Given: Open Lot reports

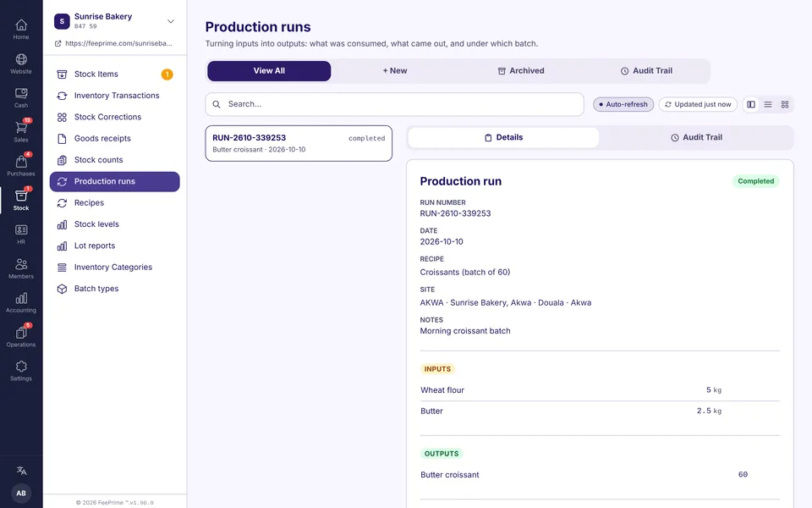Looking at the screenshot, I should (x=114, y=246).
